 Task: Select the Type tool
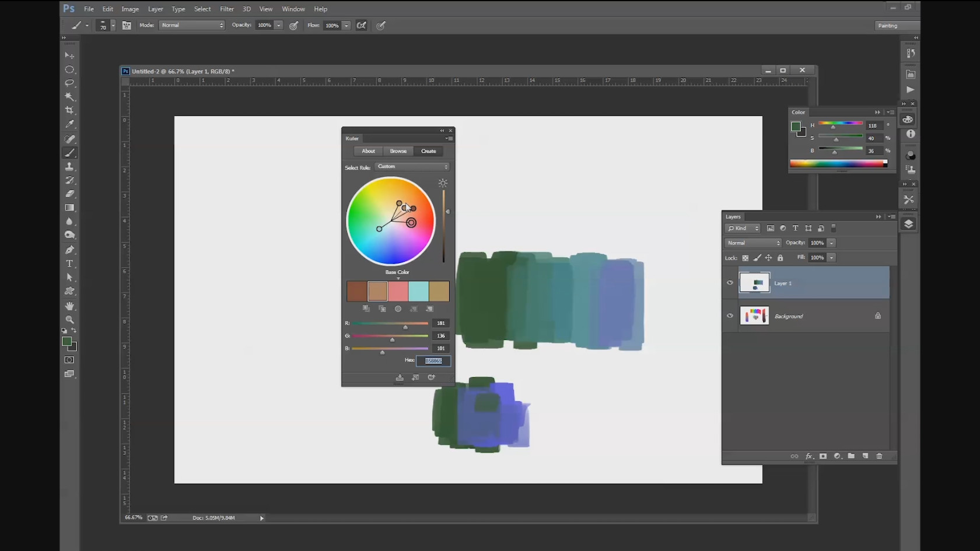click(x=69, y=264)
